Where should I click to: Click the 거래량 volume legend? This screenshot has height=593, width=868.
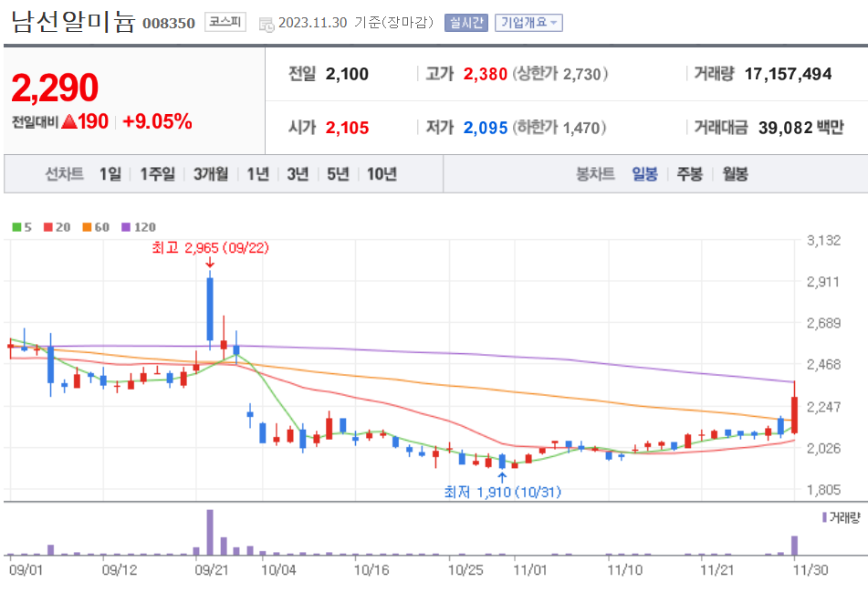coord(842,517)
